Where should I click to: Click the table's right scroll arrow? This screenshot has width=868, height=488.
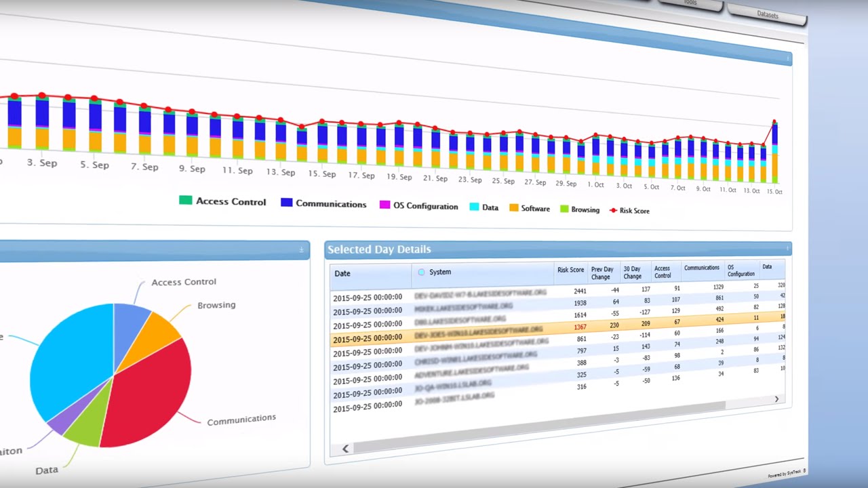click(776, 399)
